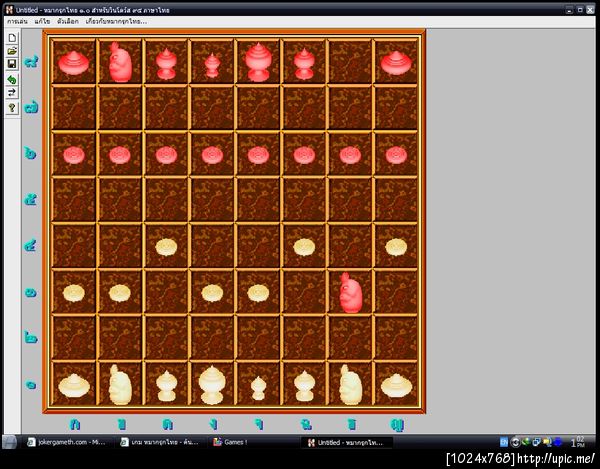
Task: Click the New game toolbar icon
Action: [x=12, y=38]
